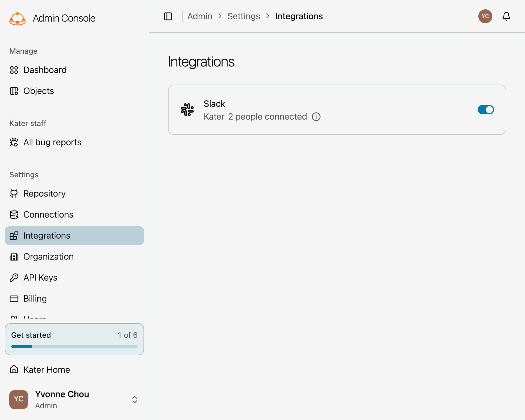Open Organization settings label

point(48,257)
